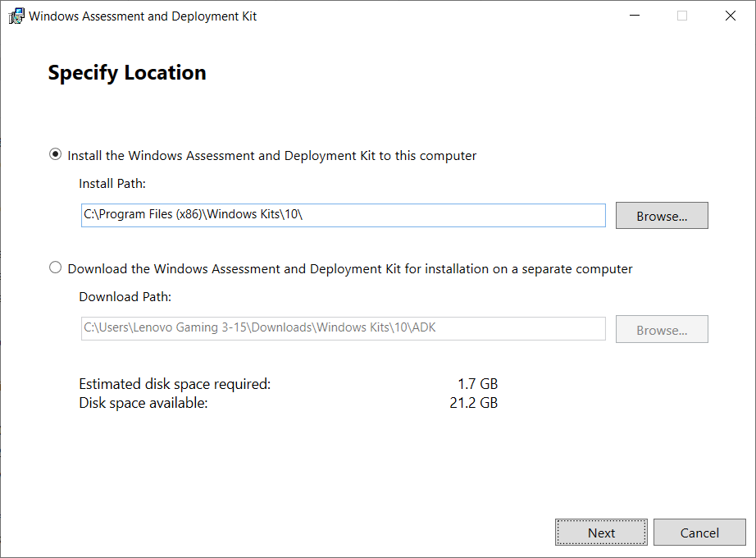Viewport: 756px width, 558px height.
Task: Choose download for separate computer radio option
Action: pos(55,268)
